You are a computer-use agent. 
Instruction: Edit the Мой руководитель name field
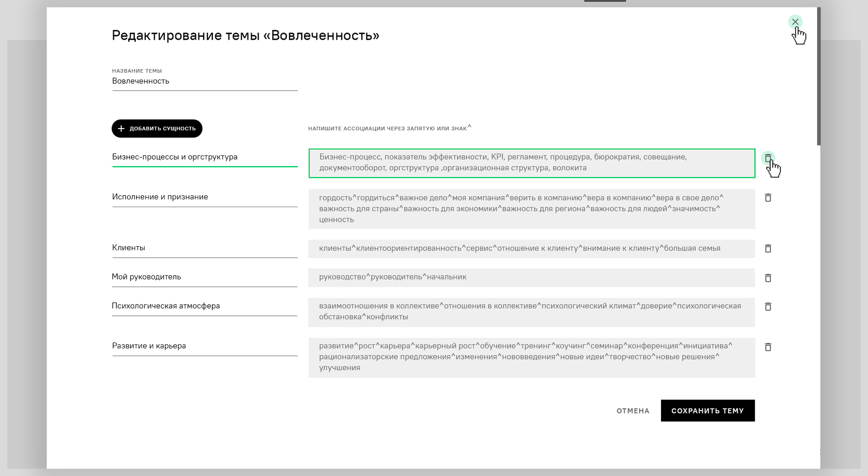(x=204, y=277)
